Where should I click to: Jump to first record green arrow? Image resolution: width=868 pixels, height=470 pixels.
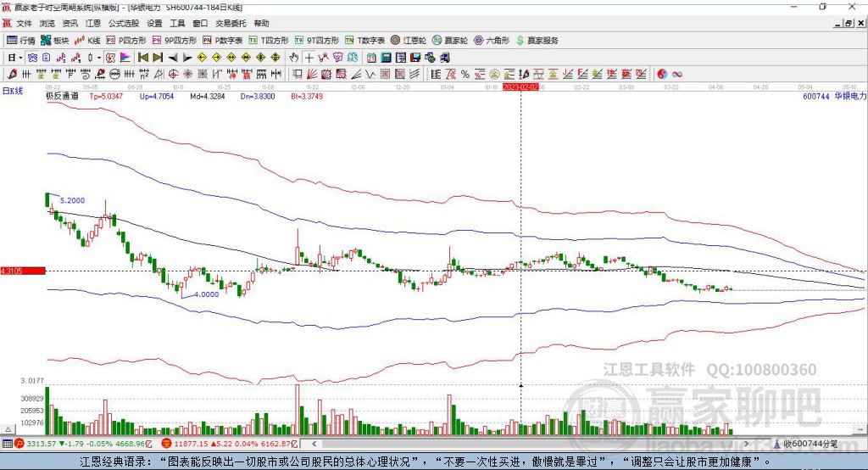142,58
